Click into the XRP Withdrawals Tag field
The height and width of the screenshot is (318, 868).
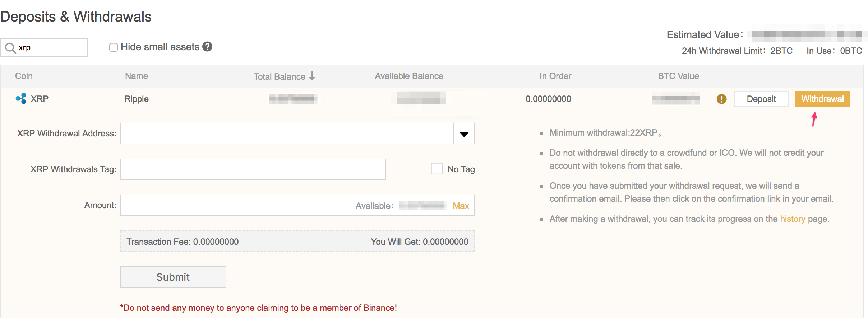click(253, 169)
